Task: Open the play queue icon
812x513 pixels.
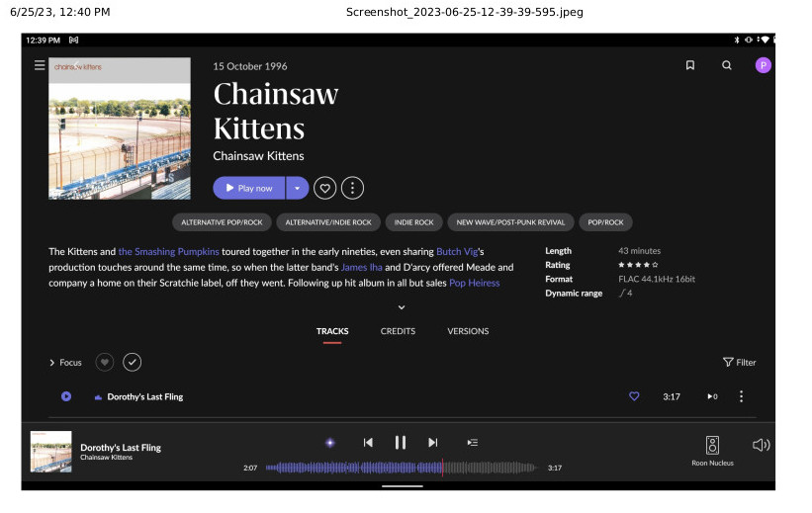Action: pos(473,443)
